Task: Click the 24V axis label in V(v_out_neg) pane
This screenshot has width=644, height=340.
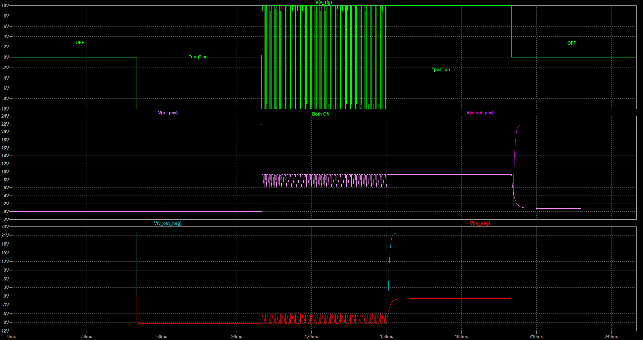Action: pyautogui.click(x=5, y=227)
